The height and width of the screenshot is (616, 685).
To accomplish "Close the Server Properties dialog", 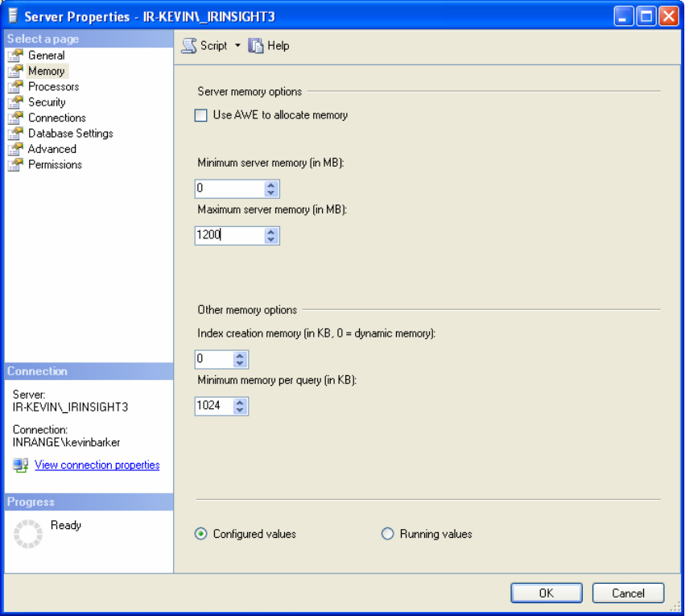I will (x=668, y=17).
